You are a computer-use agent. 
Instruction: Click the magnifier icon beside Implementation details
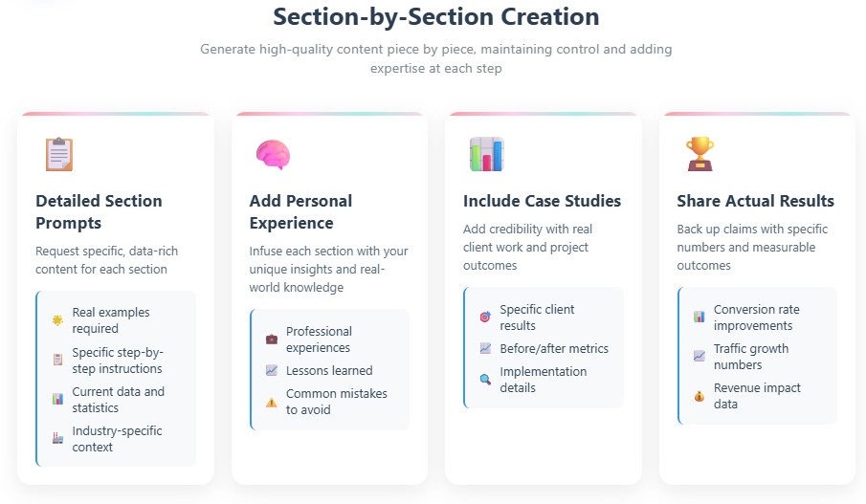[x=485, y=380]
